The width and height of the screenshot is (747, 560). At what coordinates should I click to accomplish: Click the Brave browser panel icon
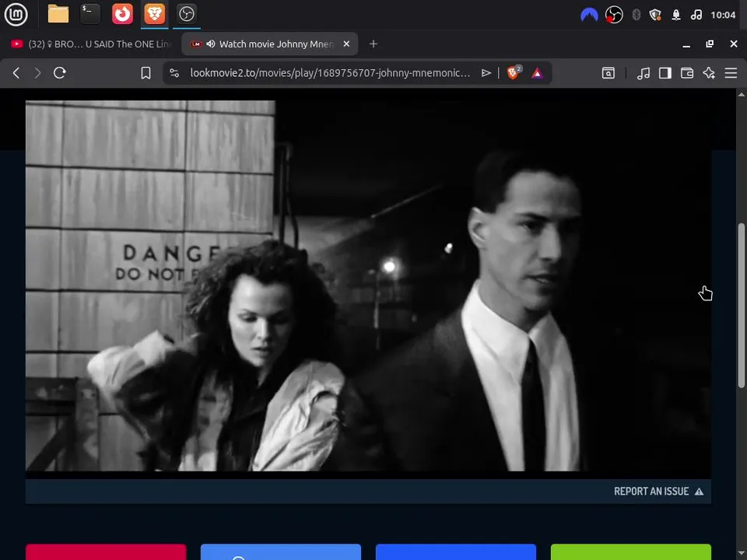[x=154, y=14]
